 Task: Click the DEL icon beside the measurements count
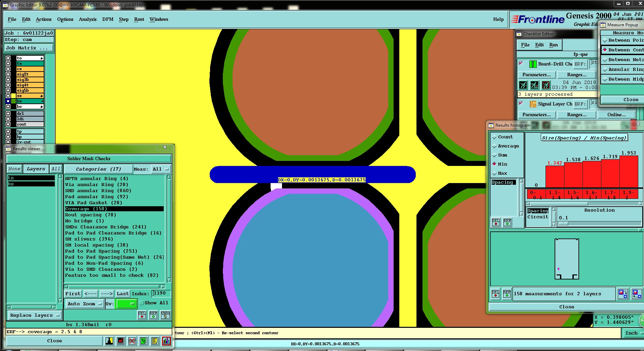tap(495, 294)
